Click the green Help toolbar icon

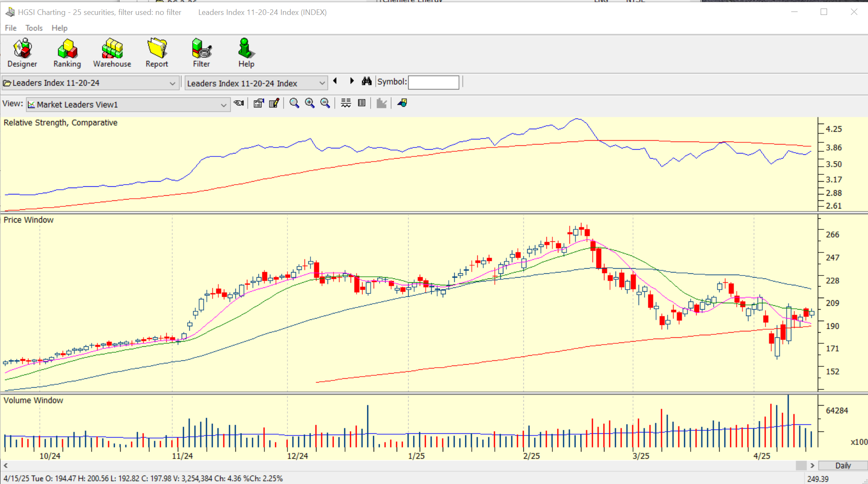246,53
